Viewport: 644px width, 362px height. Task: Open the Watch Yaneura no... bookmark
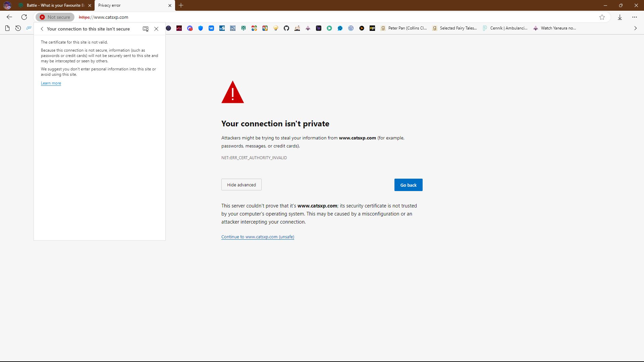(x=554, y=28)
